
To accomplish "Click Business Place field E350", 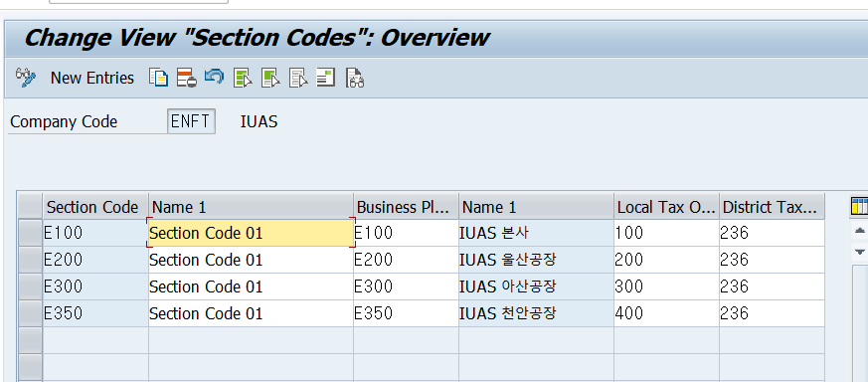I will pyautogui.click(x=407, y=313).
